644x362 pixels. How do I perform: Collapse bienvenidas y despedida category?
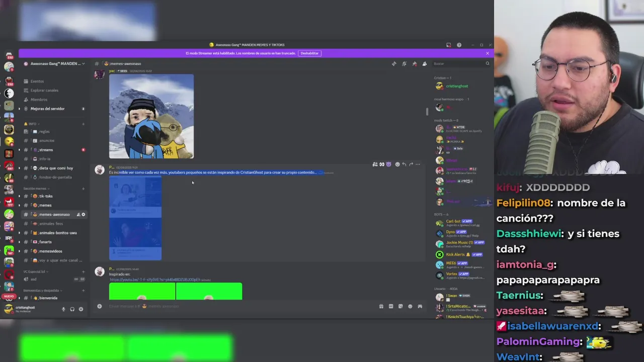(42, 291)
